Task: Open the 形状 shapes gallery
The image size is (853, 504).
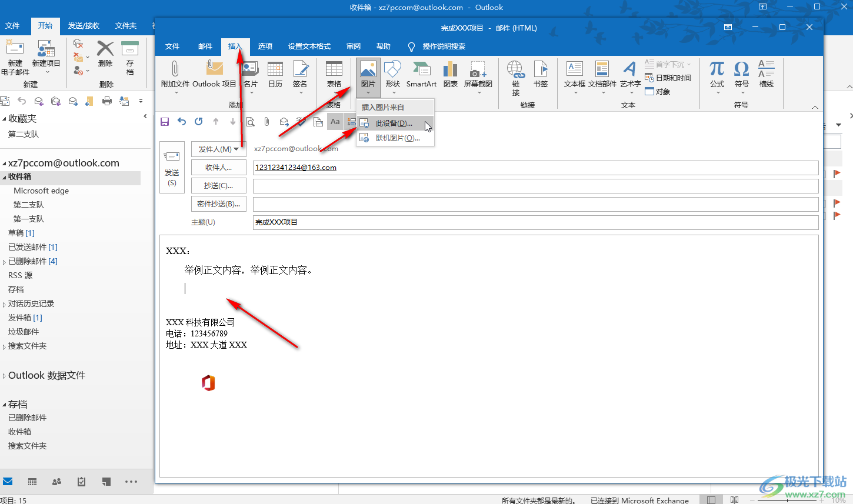Action: pos(392,76)
